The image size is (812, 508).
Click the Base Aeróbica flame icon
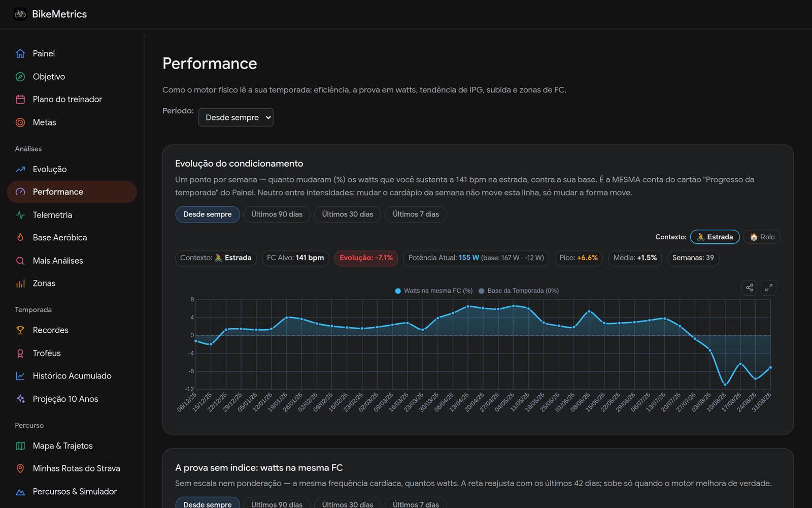pyautogui.click(x=20, y=237)
